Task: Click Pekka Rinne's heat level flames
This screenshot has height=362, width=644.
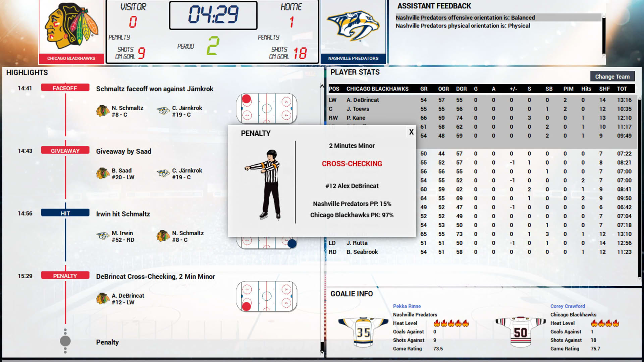Action: pos(451,323)
